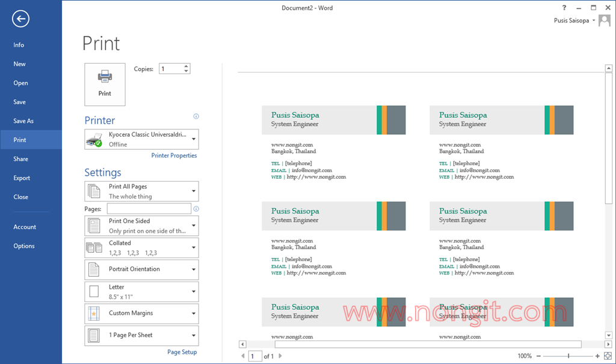Screen dimensions: 616x364
Task: Open Options in the sidebar
Action: [31, 245]
